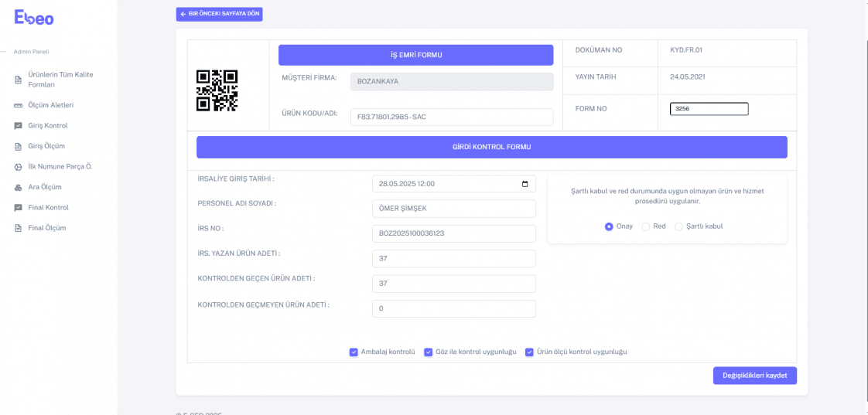Click the İş Emri Formu button
Viewport: 868px width, 415px height.
pyautogui.click(x=415, y=56)
